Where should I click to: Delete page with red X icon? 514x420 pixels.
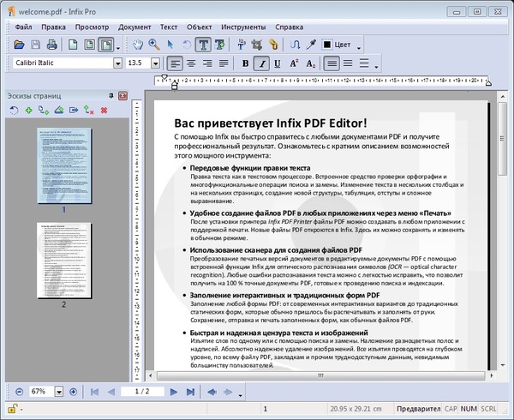pos(104,111)
